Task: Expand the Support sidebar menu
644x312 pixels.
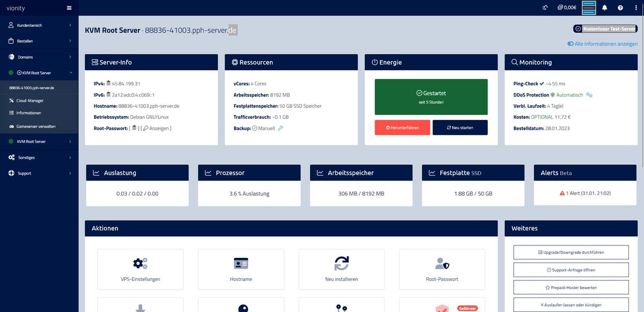Action: click(x=24, y=173)
